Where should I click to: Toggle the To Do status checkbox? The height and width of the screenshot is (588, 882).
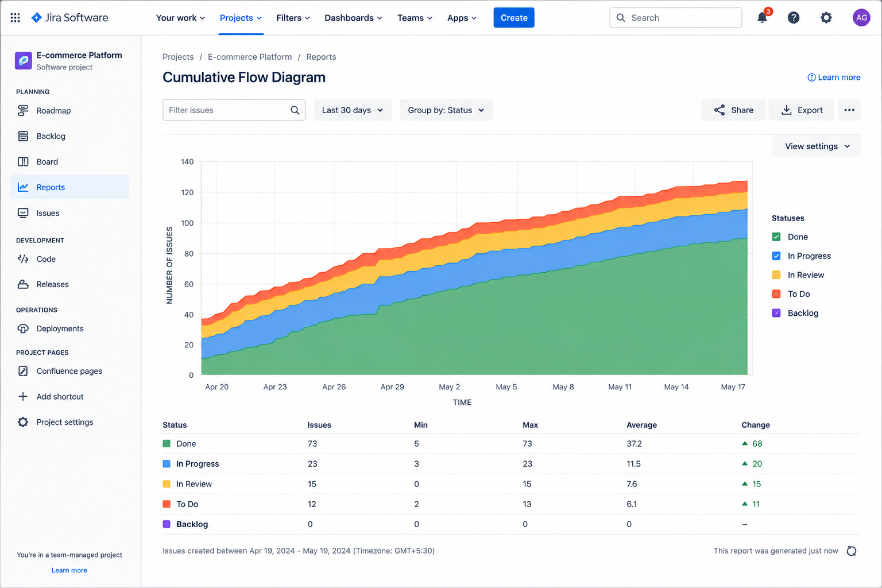pyautogui.click(x=776, y=294)
